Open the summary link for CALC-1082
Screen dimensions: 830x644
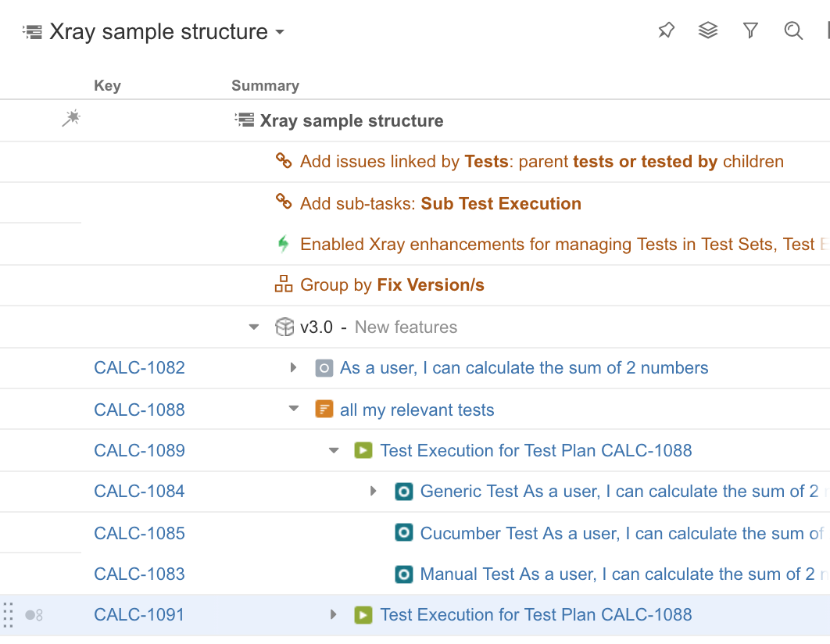click(524, 368)
